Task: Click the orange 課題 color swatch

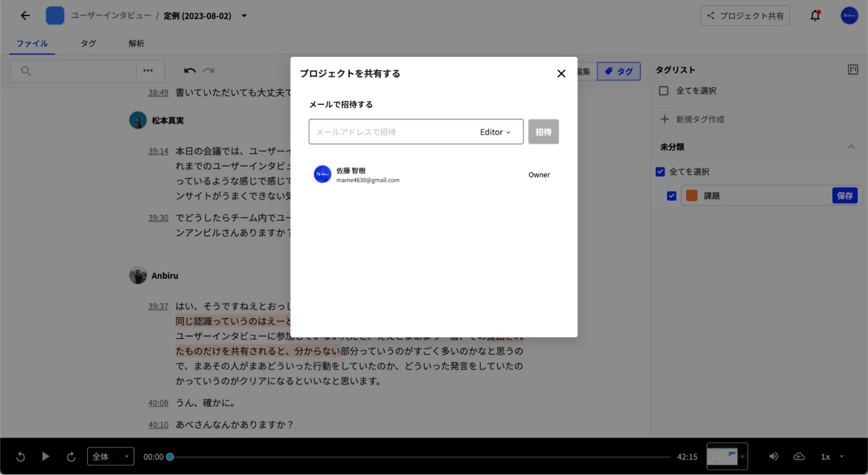Action: point(692,196)
